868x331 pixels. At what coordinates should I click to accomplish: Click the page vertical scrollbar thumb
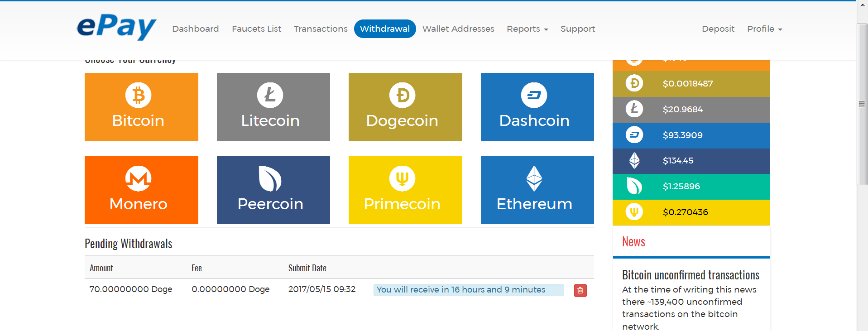[x=862, y=104]
